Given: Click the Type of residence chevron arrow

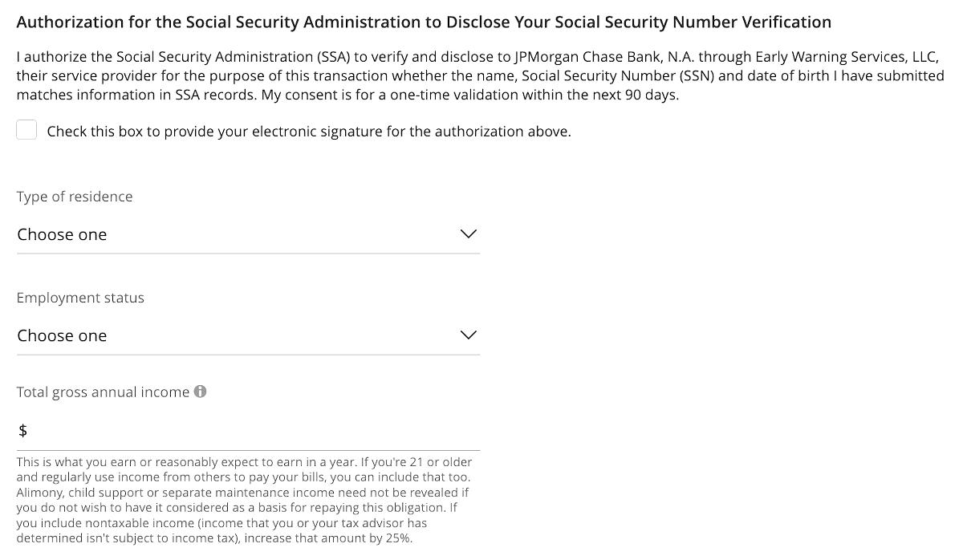Looking at the screenshot, I should (x=468, y=233).
